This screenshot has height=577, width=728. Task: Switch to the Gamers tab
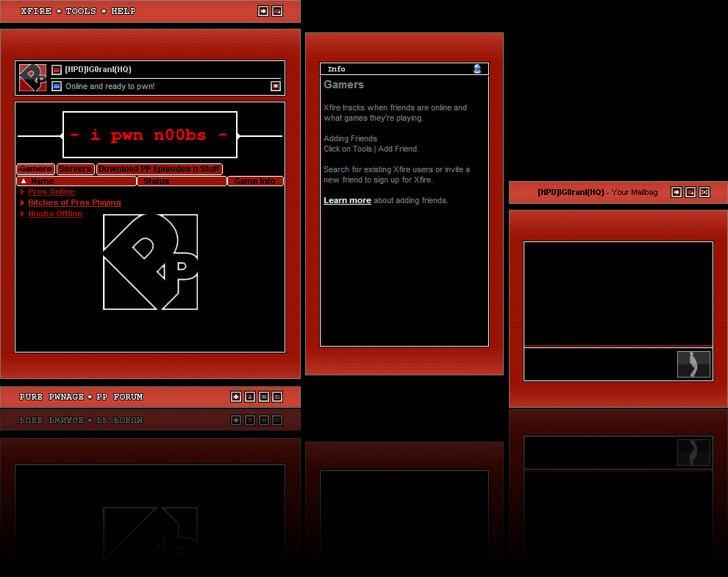pos(36,169)
